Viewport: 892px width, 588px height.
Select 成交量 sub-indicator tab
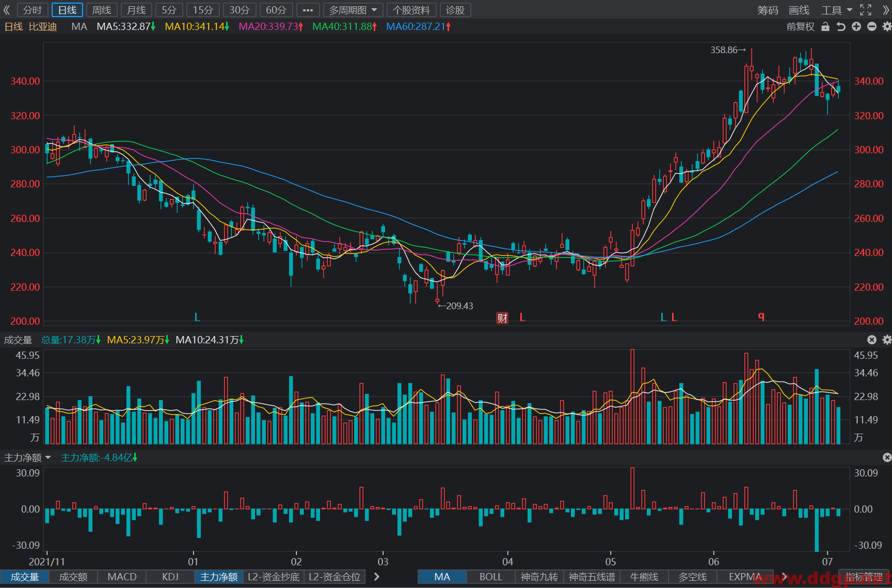coord(25,577)
